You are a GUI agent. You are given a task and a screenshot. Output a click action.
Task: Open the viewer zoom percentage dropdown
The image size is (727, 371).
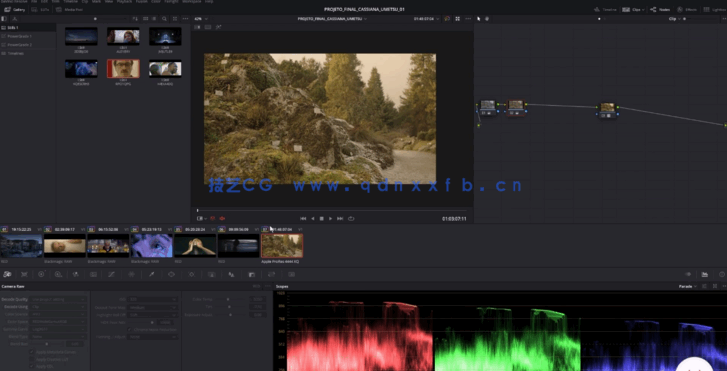pos(201,19)
